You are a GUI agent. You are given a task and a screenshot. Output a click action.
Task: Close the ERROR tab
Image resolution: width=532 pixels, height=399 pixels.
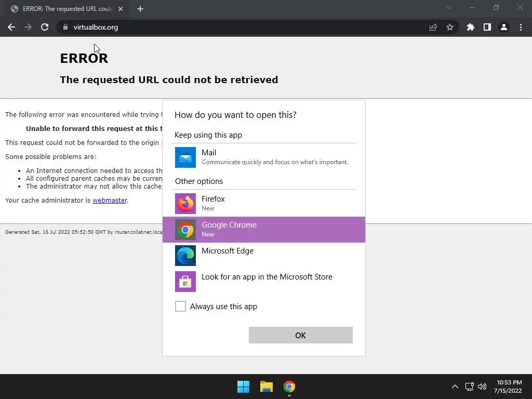pos(121,9)
